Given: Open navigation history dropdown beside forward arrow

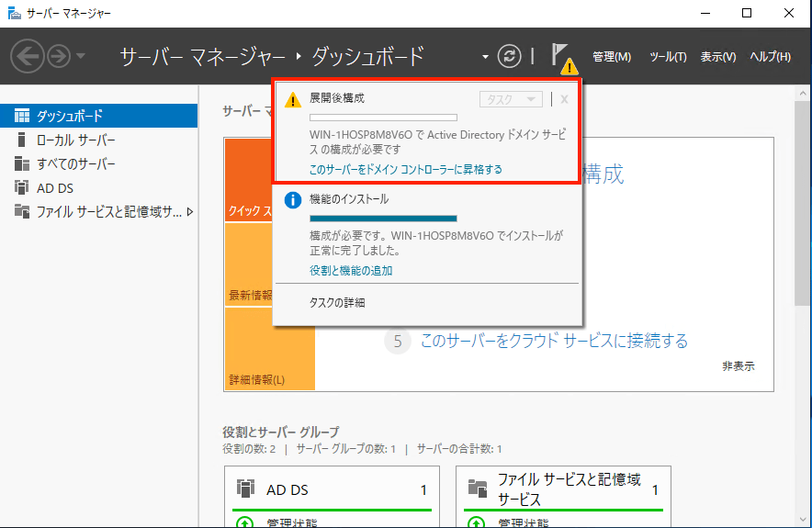Looking at the screenshot, I should (x=81, y=55).
